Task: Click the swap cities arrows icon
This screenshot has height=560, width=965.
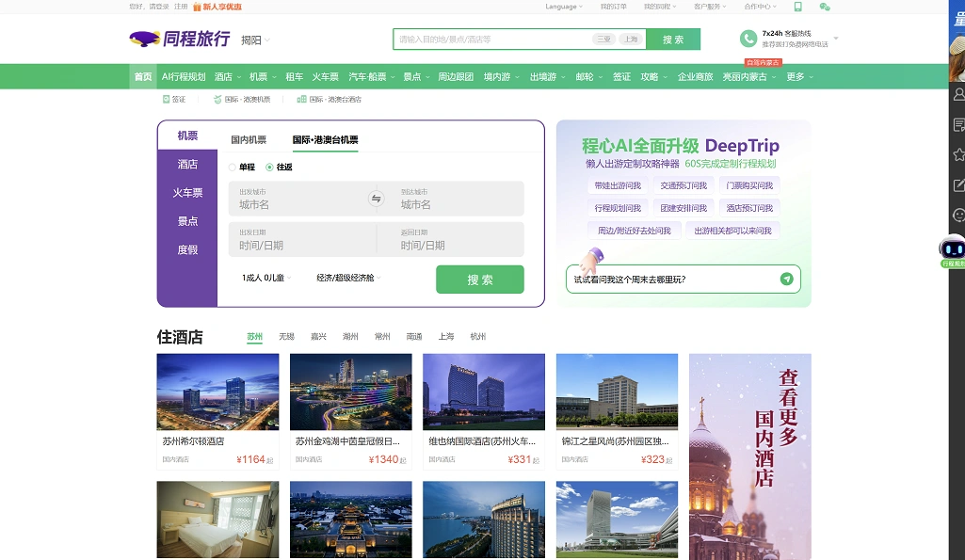Action: pyautogui.click(x=376, y=199)
